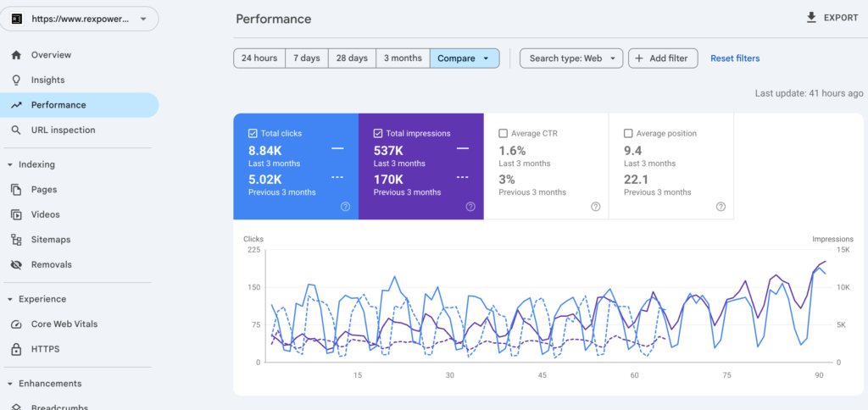Click the Core Web Vitals gauge icon
868x410 pixels.
pyautogui.click(x=15, y=324)
